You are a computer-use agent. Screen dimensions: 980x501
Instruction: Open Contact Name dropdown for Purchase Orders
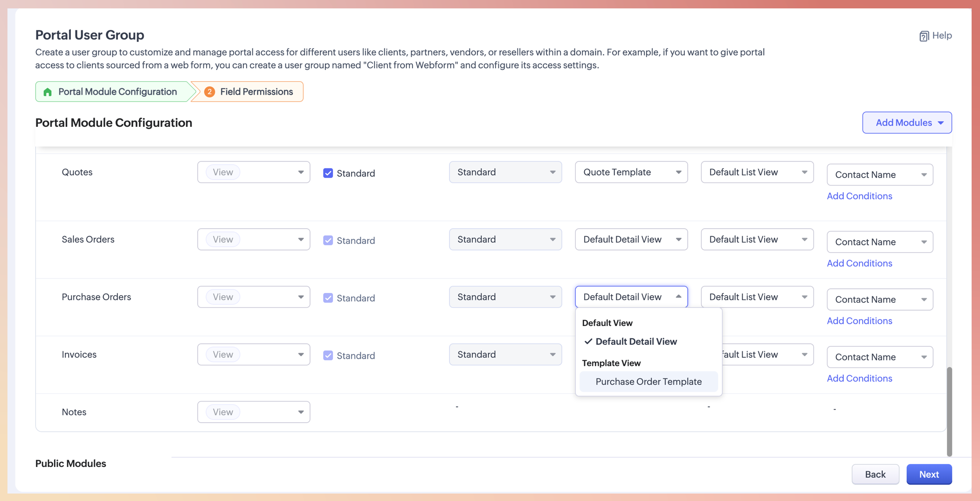[x=879, y=299]
